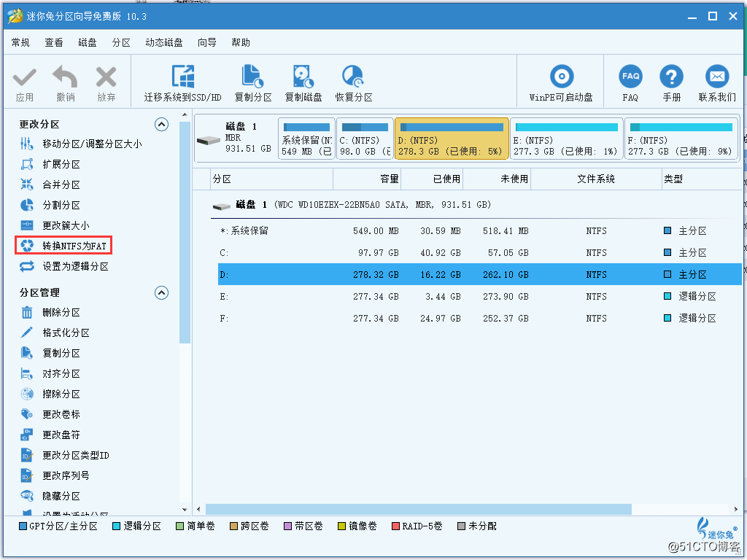Click the 分区 column header
The image size is (747, 560).
click(x=271, y=179)
